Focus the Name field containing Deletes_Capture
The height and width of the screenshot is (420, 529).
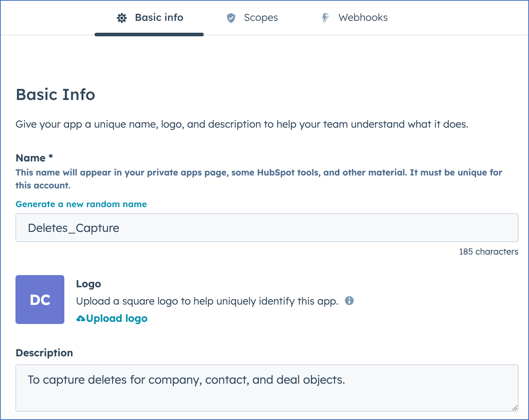pyautogui.click(x=267, y=228)
